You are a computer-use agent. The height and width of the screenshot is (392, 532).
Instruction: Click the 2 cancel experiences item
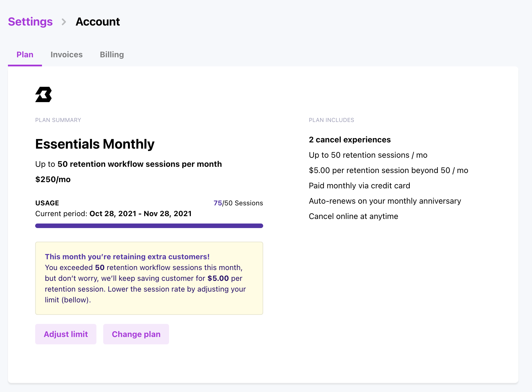[x=350, y=140]
